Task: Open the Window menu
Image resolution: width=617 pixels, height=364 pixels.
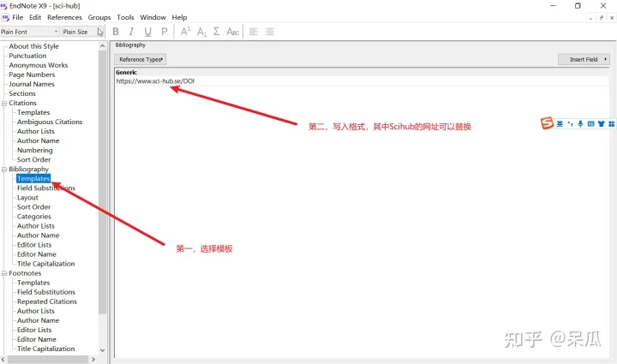Action: (x=153, y=17)
